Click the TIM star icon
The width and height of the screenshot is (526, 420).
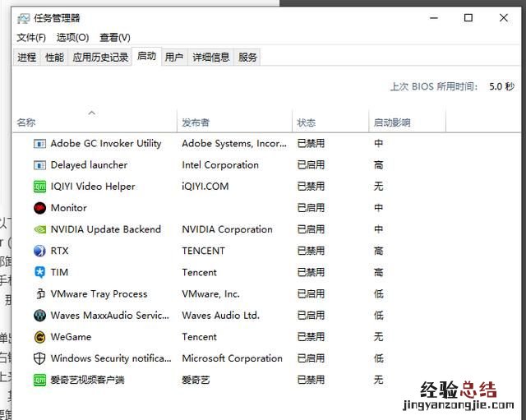pyautogui.click(x=39, y=272)
